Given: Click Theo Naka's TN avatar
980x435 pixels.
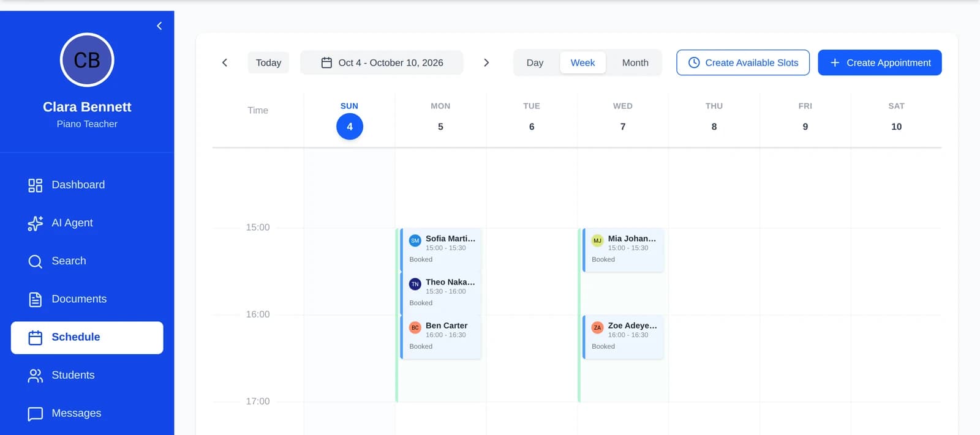Looking at the screenshot, I should [x=415, y=284].
